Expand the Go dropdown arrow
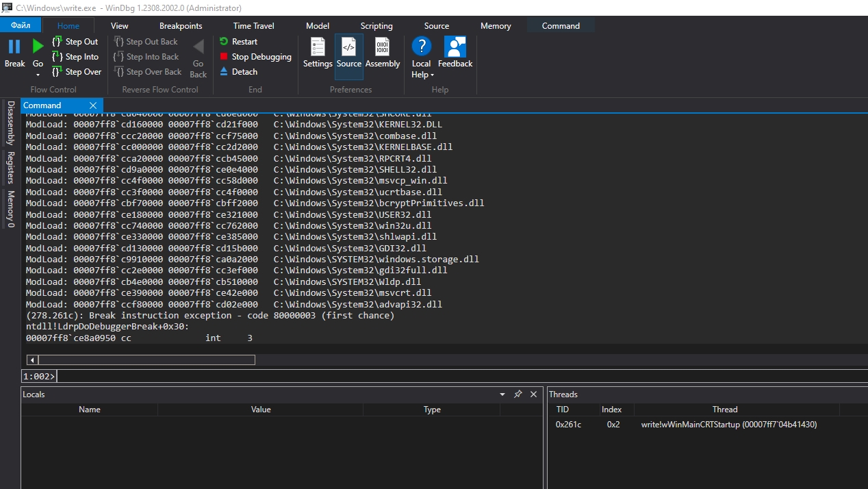Viewport: 868px width, 489px height. 38,75
